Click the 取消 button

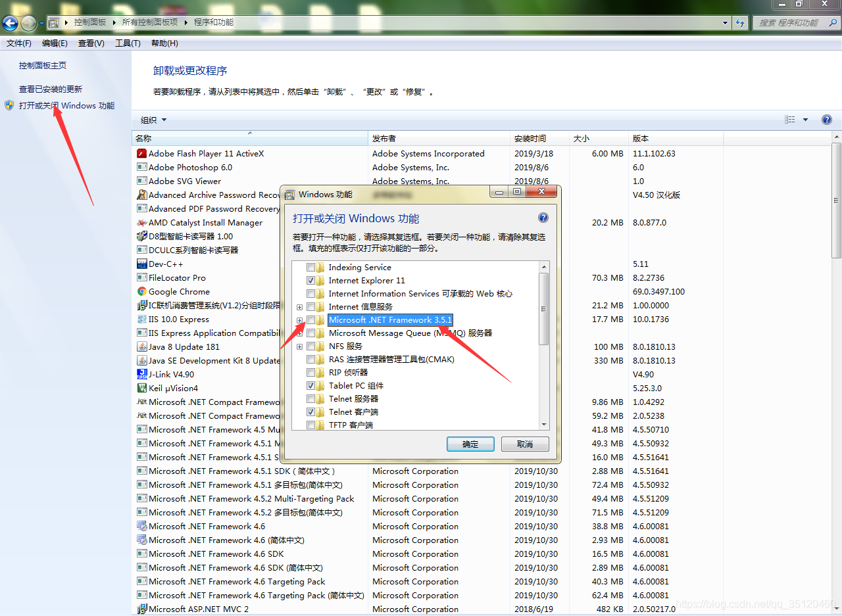click(525, 444)
